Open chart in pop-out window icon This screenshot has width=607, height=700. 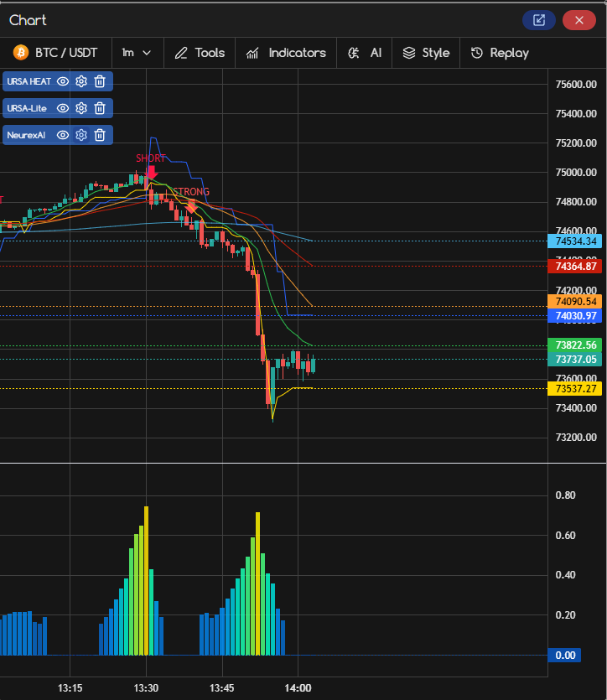pos(539,20)
